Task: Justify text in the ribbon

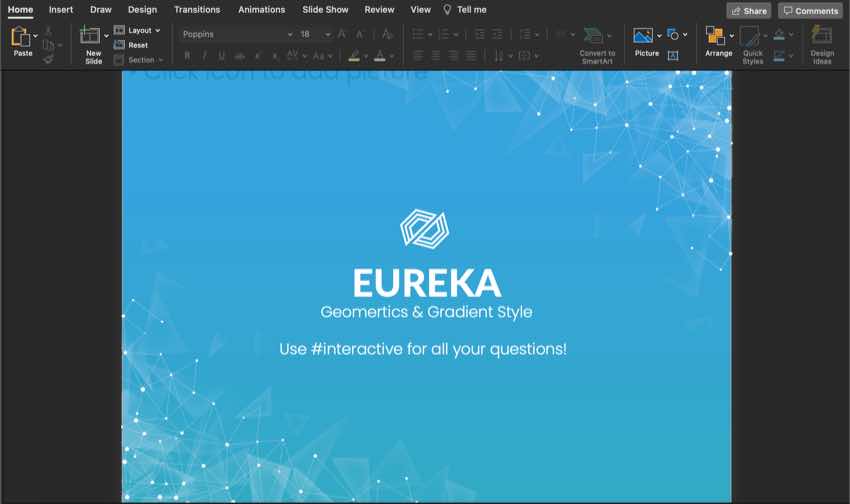Action: (x=471, y=56)
